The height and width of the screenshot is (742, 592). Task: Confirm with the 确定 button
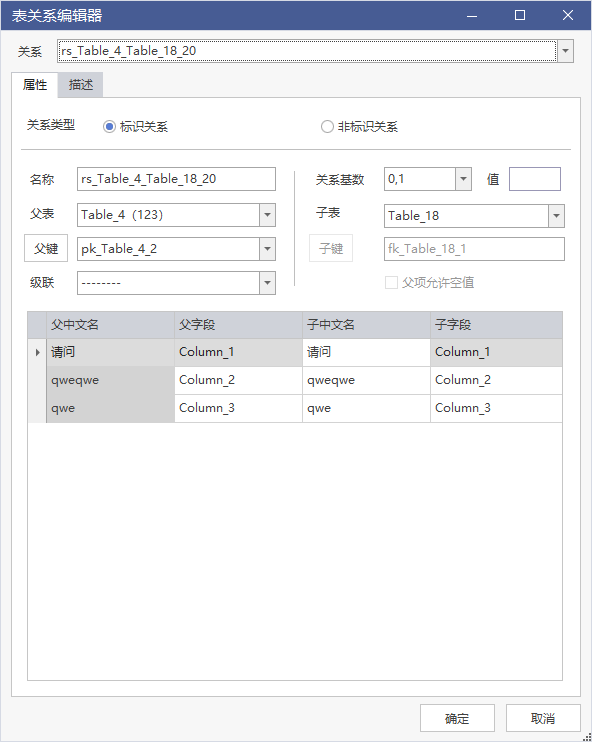457,718
